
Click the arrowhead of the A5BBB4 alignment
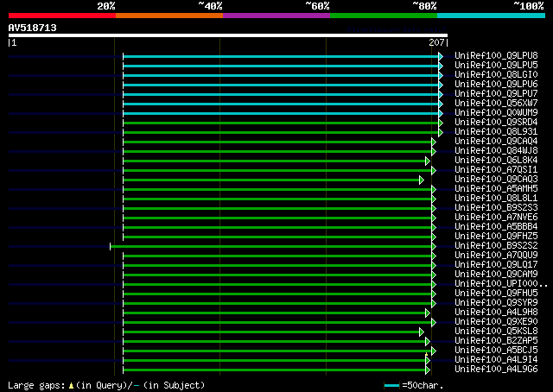(434, 228)
